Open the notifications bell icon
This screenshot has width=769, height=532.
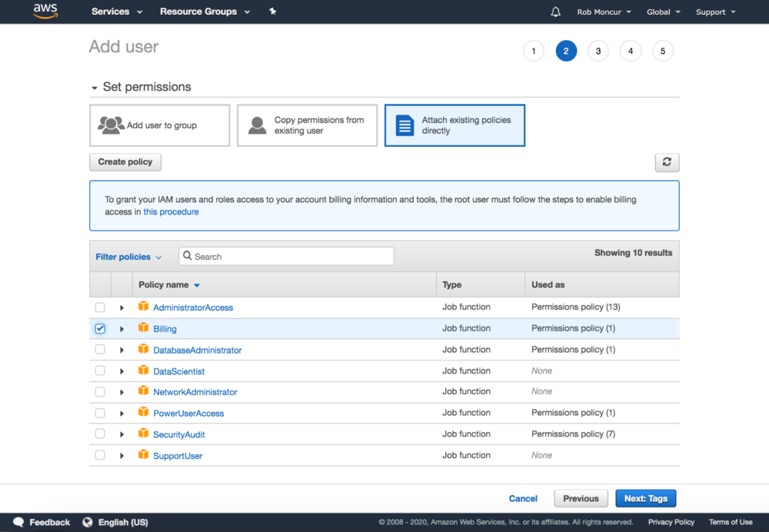coord(556,12)
